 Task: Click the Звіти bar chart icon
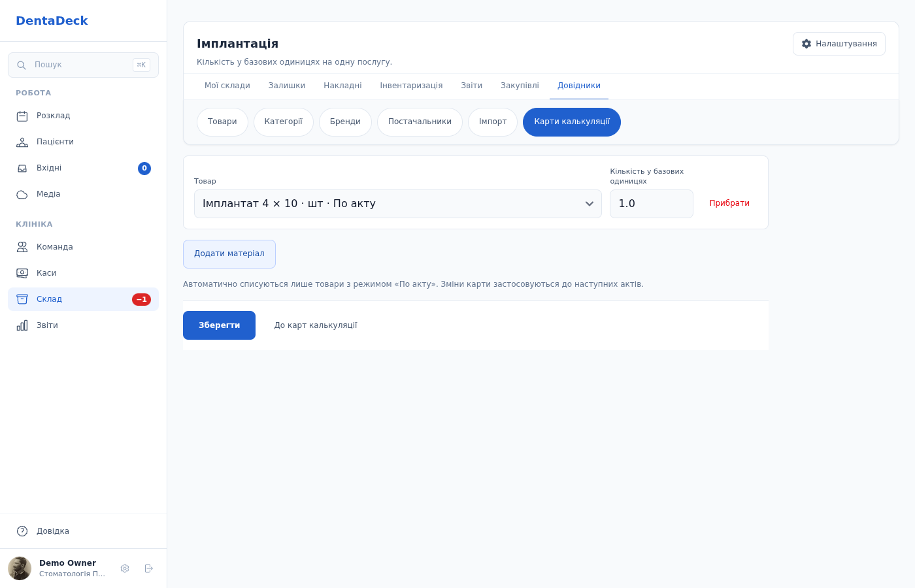click(x=22, y=325)
